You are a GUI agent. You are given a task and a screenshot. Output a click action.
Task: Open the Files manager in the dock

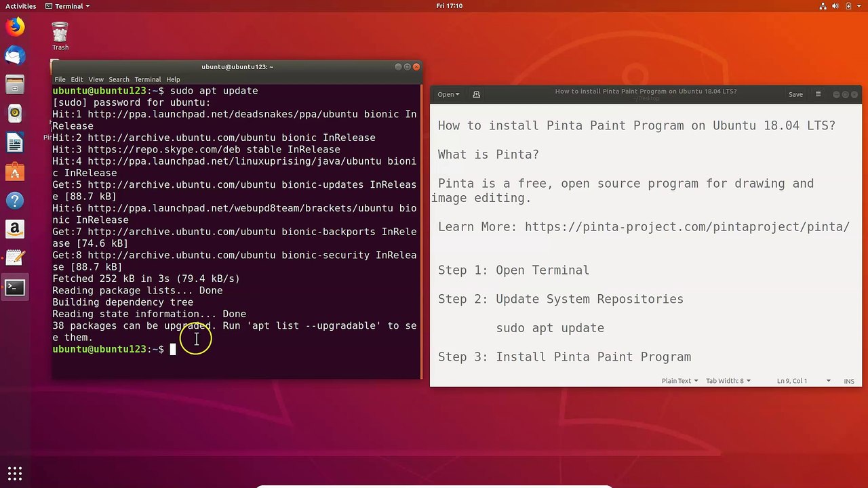tap(15, 85)
